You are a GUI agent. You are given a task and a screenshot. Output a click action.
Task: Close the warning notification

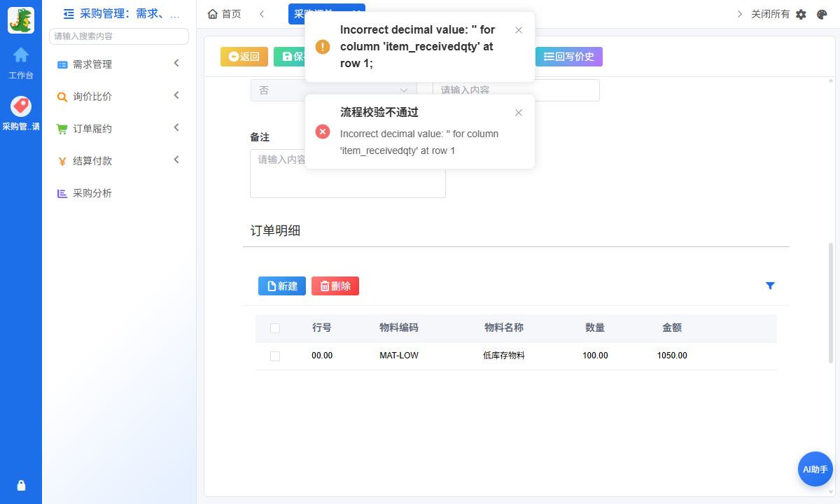(x=519, y=30)
